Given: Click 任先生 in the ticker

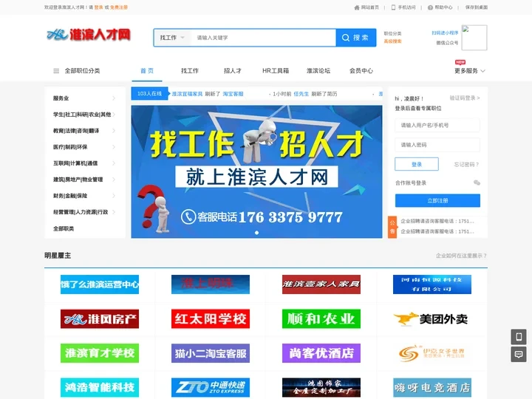Looking at the screenshot, I should [x=301, y=94].
